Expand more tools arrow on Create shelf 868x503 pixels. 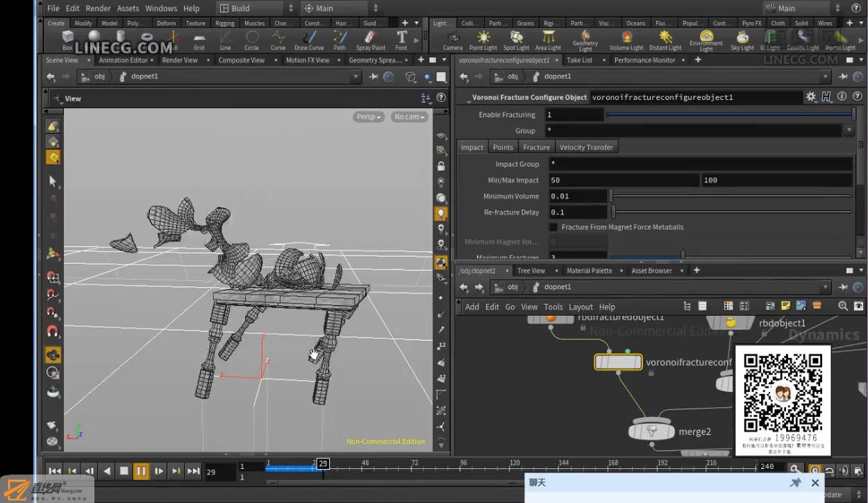(417, 40)
